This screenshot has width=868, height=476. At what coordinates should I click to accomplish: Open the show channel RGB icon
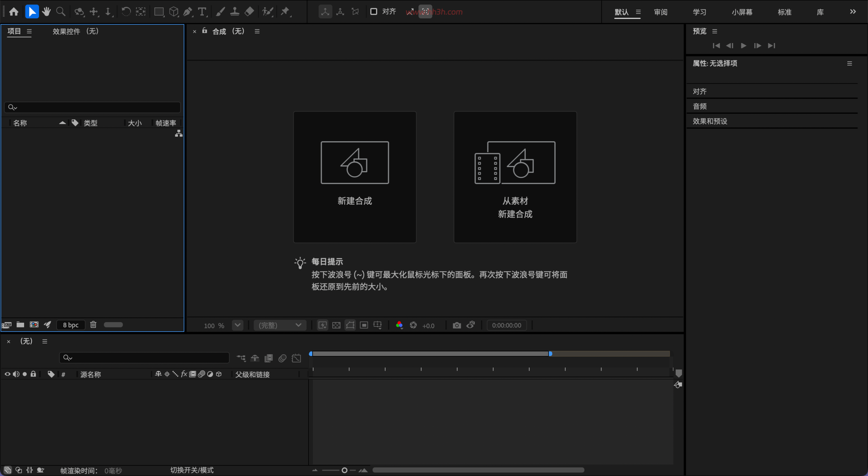coord(399,325)
